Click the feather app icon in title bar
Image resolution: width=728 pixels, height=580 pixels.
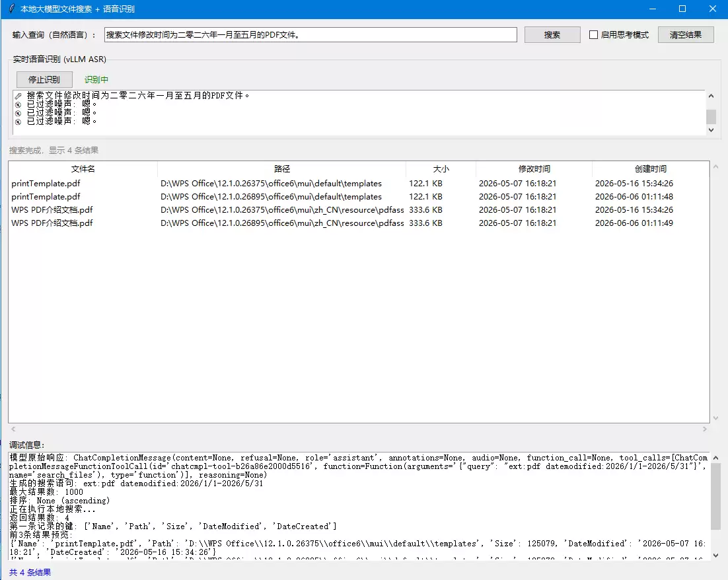click(x=12, y=9)
